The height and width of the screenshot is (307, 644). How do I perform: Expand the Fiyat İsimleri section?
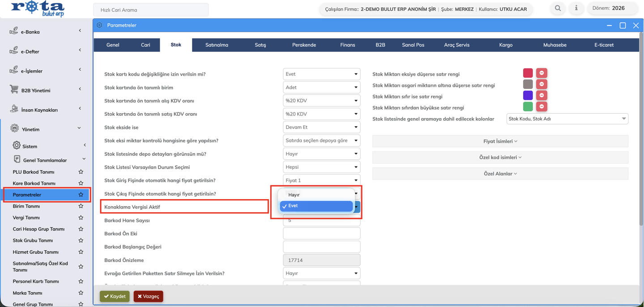tap(500, 141)
